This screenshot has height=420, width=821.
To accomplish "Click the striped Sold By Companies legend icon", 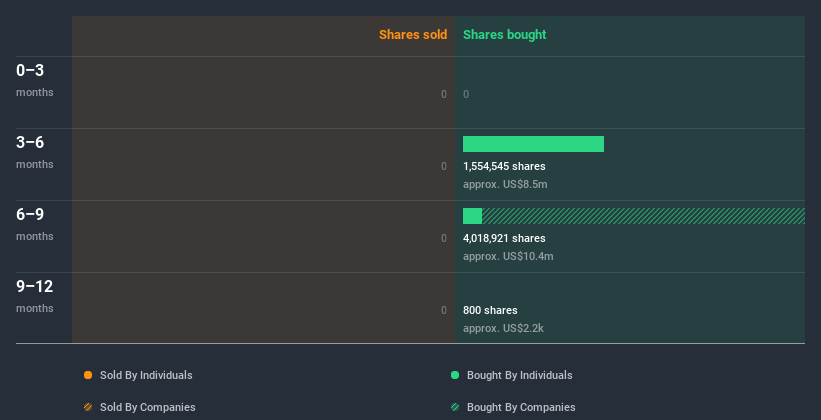I will [88, 407].
